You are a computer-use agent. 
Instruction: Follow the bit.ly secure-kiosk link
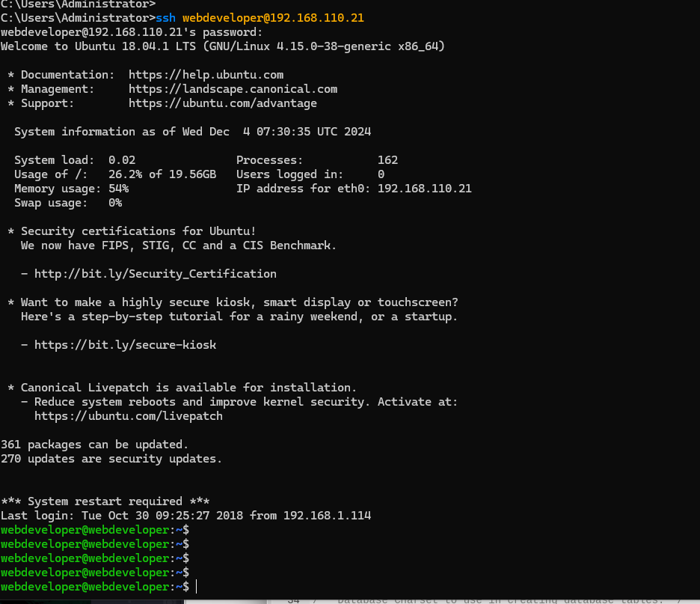point(125,345)
